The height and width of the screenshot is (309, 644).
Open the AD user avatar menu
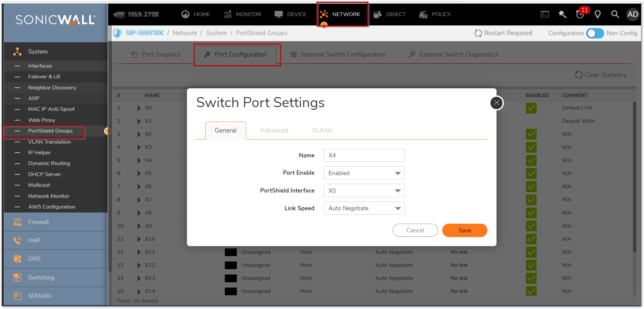pos(632,14)
